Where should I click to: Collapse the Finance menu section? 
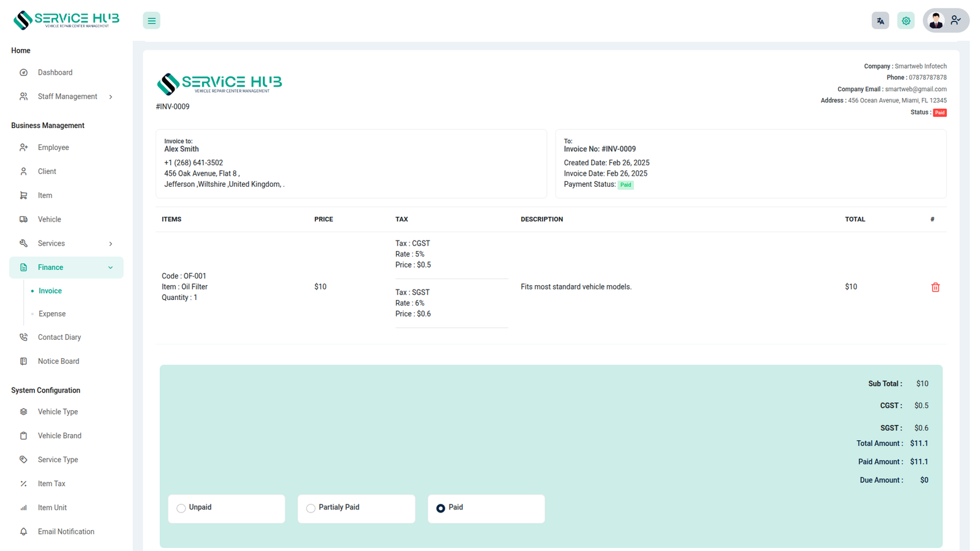tap(111, 268)
